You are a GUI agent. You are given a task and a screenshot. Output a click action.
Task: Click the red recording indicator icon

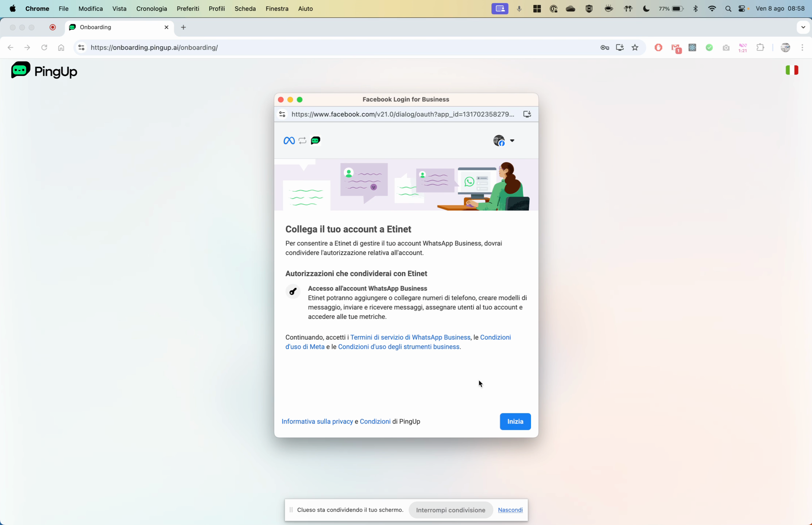(x=53, y=27)
